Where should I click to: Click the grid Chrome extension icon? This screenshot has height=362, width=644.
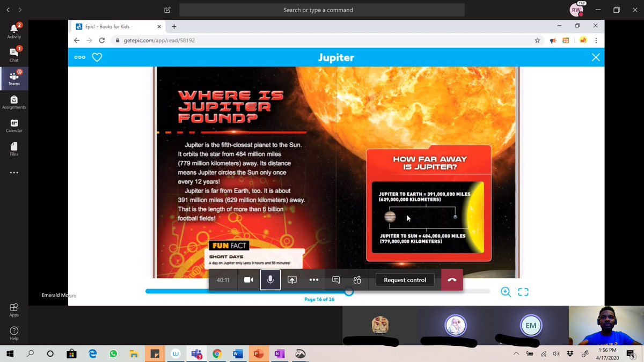(x=566, y=40)
